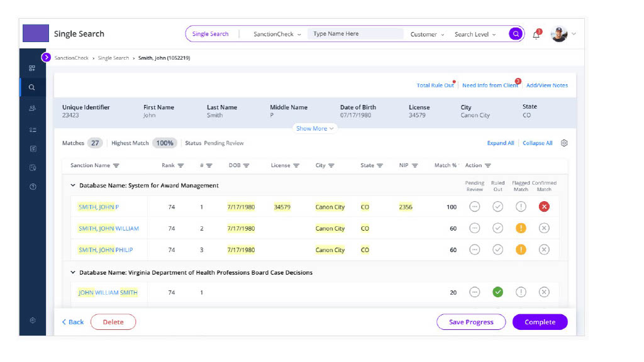Mark SMITH, JOHN P as Ruled Out

tap(498, 207)
